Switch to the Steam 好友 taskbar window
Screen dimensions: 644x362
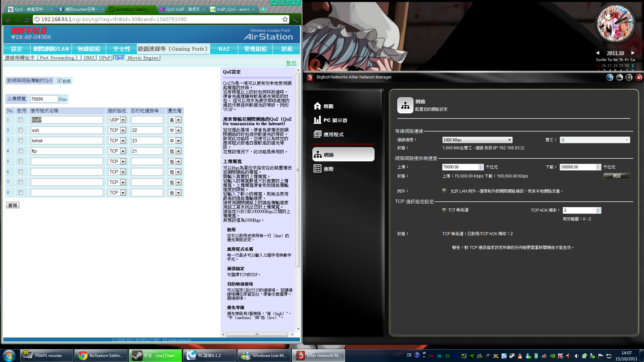156,356
